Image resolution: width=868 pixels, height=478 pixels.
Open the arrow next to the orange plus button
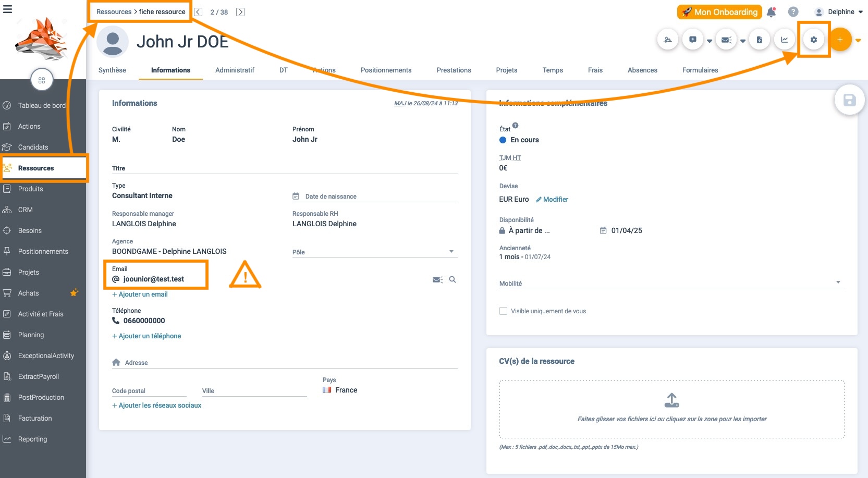(x=858, y=40)
